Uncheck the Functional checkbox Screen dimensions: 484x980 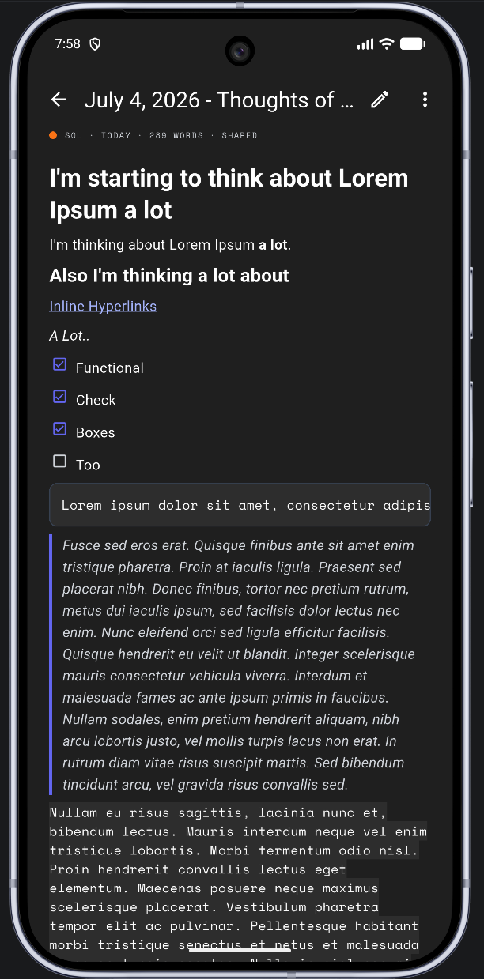click(x=59, y=364)
